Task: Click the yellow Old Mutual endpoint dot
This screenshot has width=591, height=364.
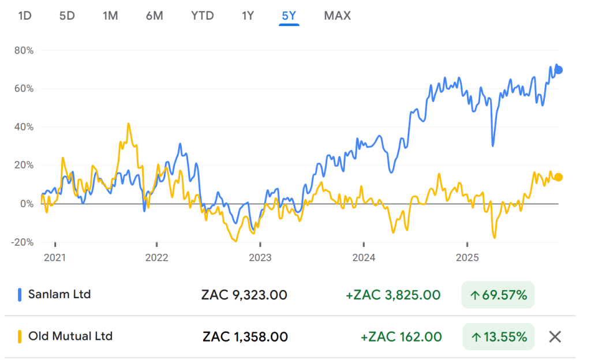Action: point(558,177)
